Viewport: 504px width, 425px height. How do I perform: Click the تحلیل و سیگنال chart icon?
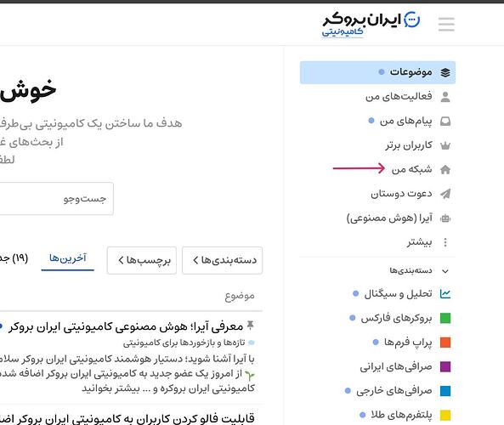[445, 294]
